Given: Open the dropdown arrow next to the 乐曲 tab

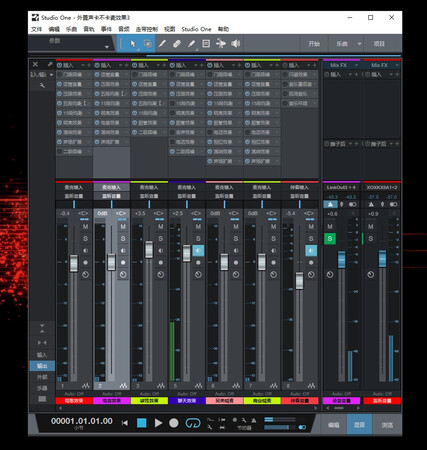Looking at the screenshot, I should (359, 44).
